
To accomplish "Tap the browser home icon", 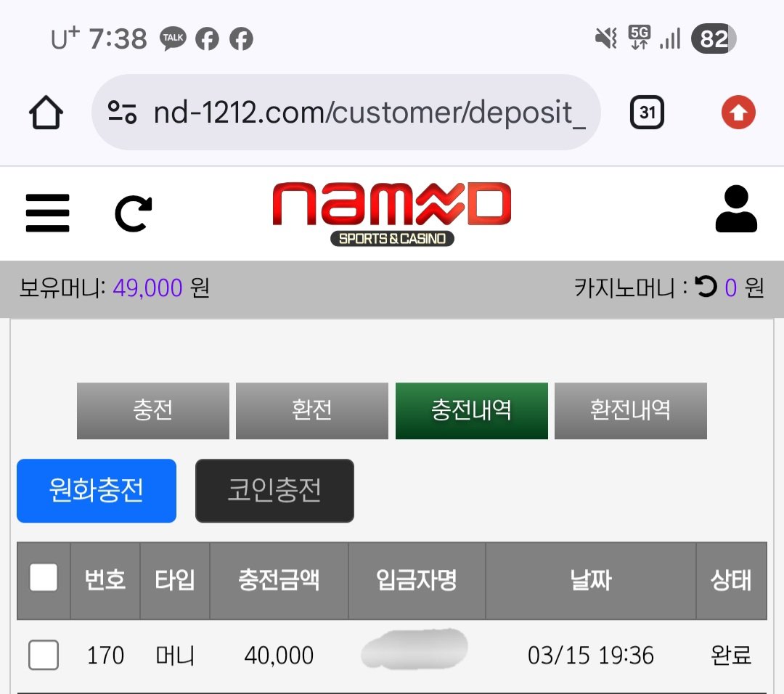I will point(46,113).
